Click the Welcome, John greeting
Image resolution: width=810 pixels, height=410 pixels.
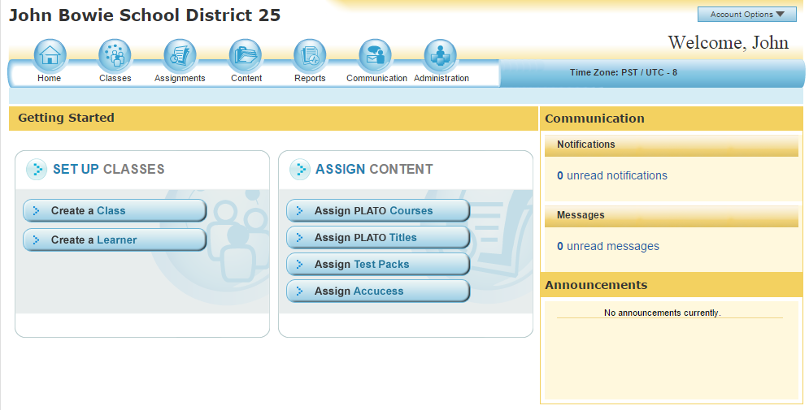(x=728, y=43)
